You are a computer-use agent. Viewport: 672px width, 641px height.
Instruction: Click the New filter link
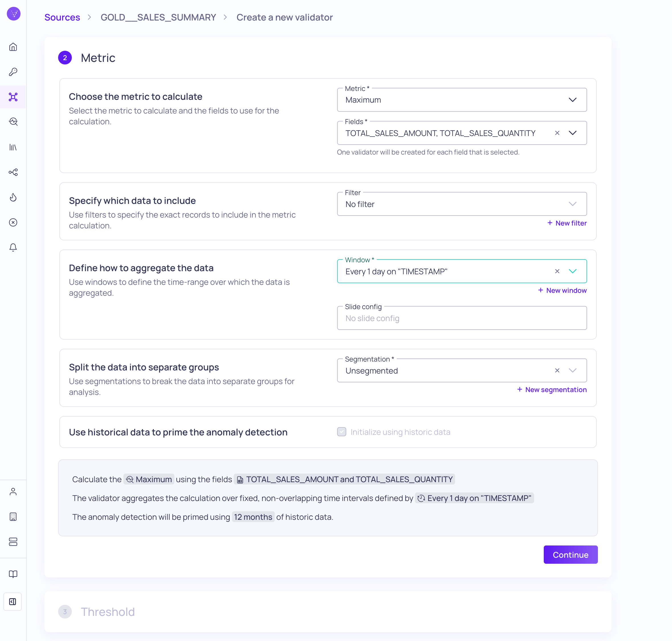pos(567,223)
